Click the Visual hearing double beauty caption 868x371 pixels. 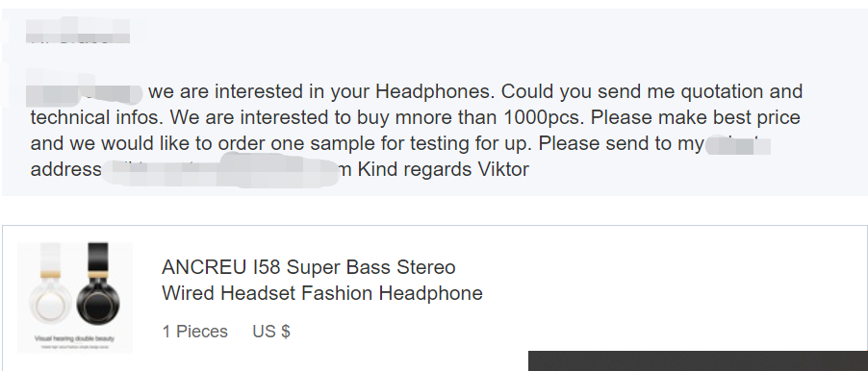point(74,338)
